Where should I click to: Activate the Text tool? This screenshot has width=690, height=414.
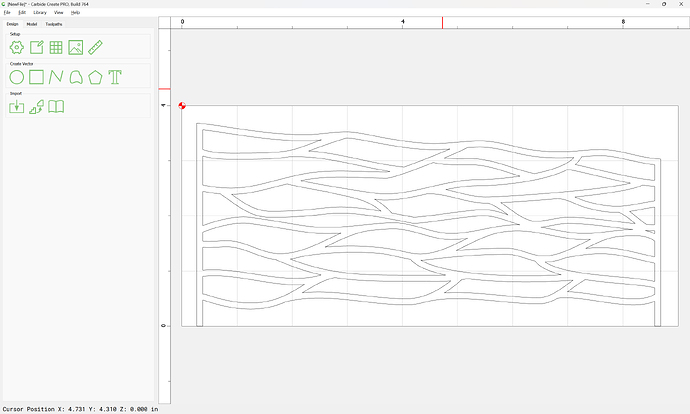[116, 77]
